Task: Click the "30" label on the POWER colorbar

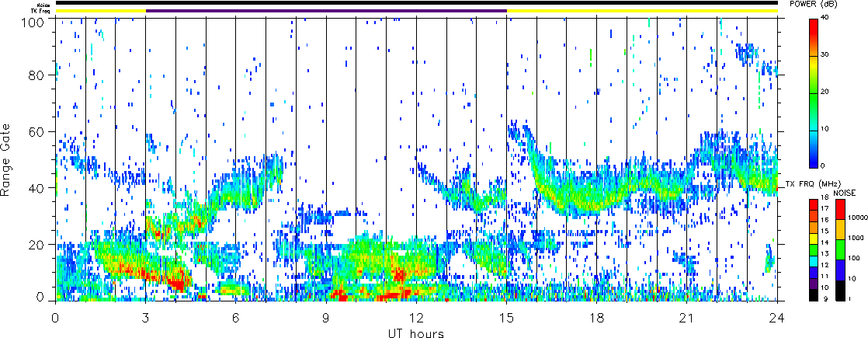Action: [825, 55]
